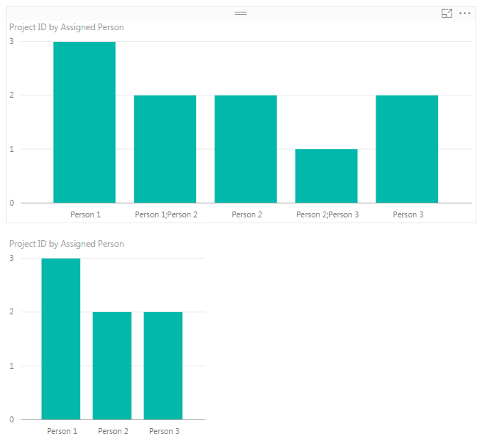Select Person 1 bar in top chart
Image resolution: width=502 pixels, height=448 pixels.
click(x=85, y=122)
